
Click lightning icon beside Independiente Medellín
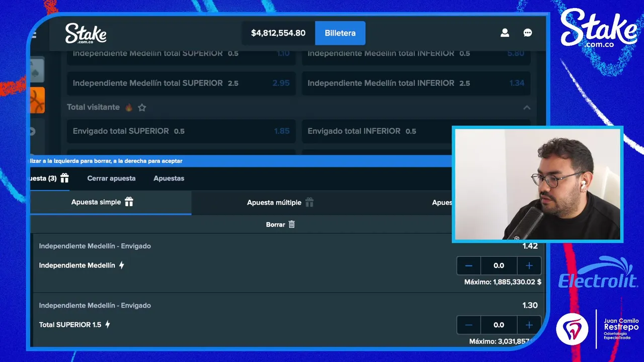[121, 265]
